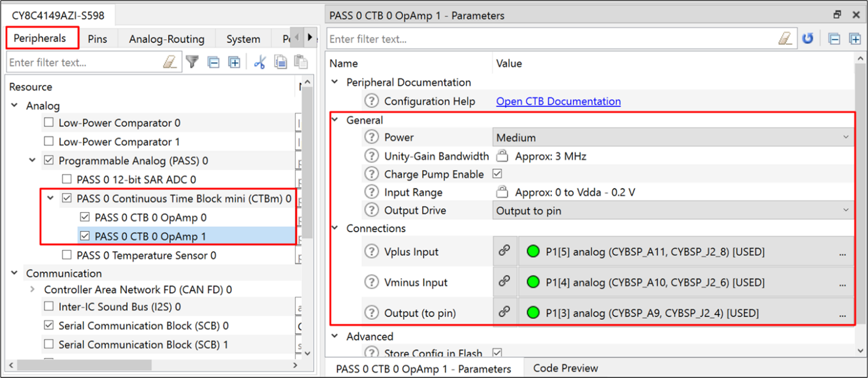Collapse the Connections parameter section
868x378 pixels.
(335, 229)
